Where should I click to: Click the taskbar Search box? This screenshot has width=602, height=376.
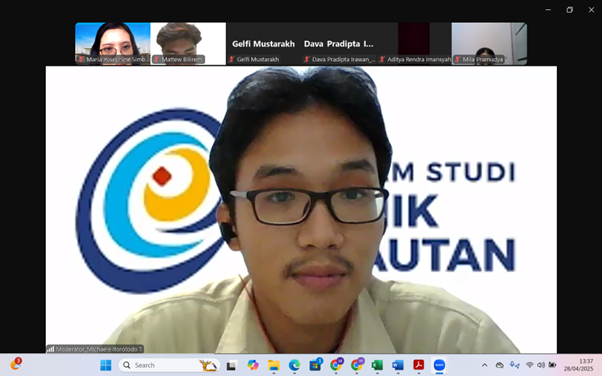(169, 365)
